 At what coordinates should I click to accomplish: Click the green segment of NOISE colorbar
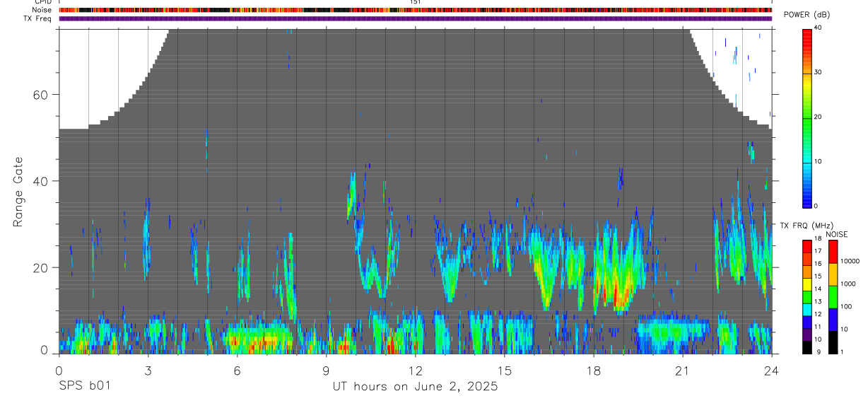coord(833,296)
